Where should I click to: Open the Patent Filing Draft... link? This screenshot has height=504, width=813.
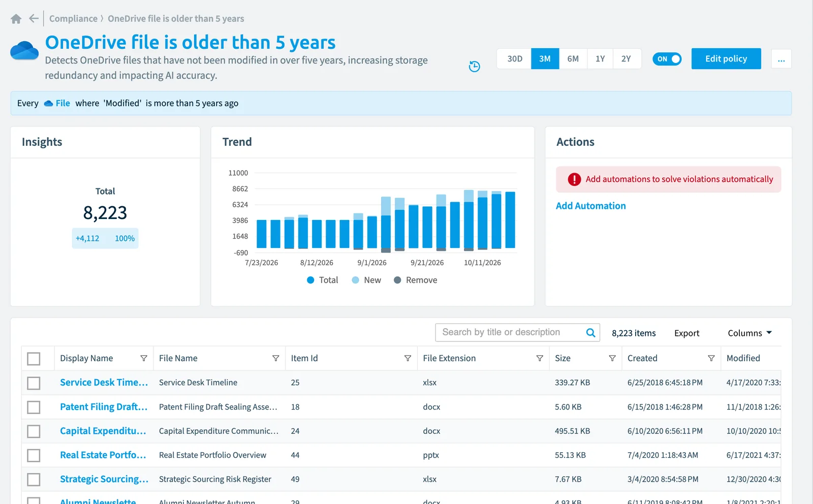(104, 407)
